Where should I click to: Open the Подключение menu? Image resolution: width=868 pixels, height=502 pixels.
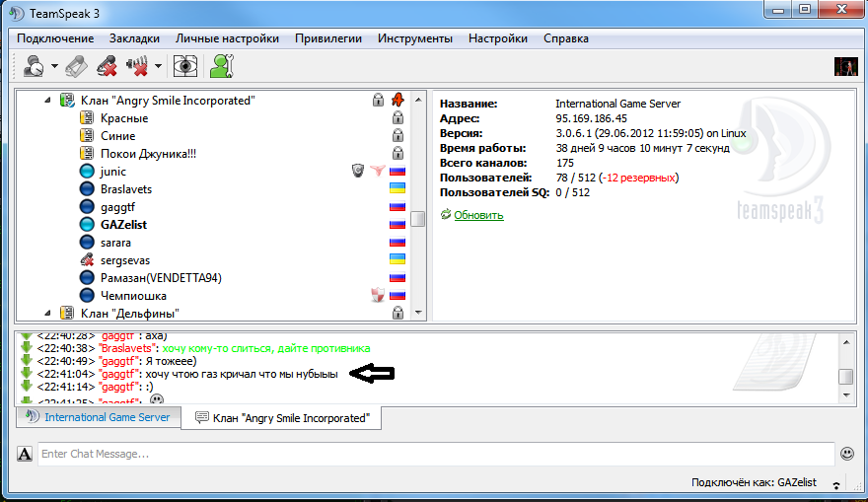(55, 38)
